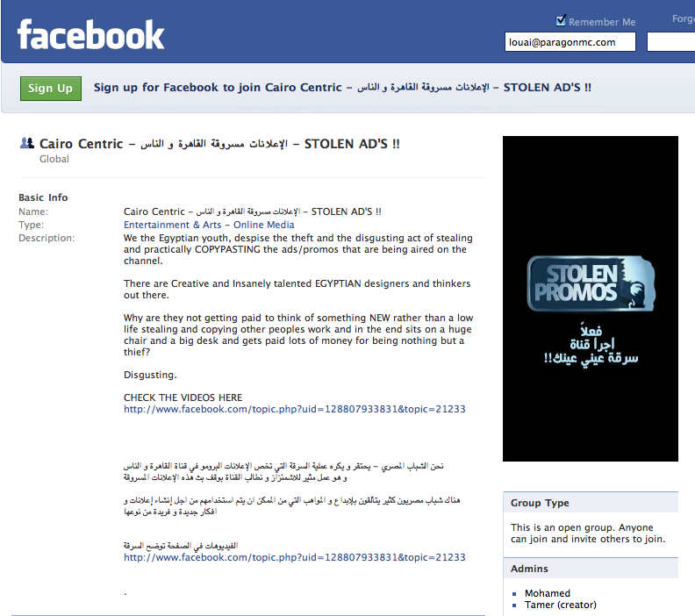695x616 pixels.
Task: Toggle the Remember Me checkbox
Action: pyautogui.click(x=561, y=20)
